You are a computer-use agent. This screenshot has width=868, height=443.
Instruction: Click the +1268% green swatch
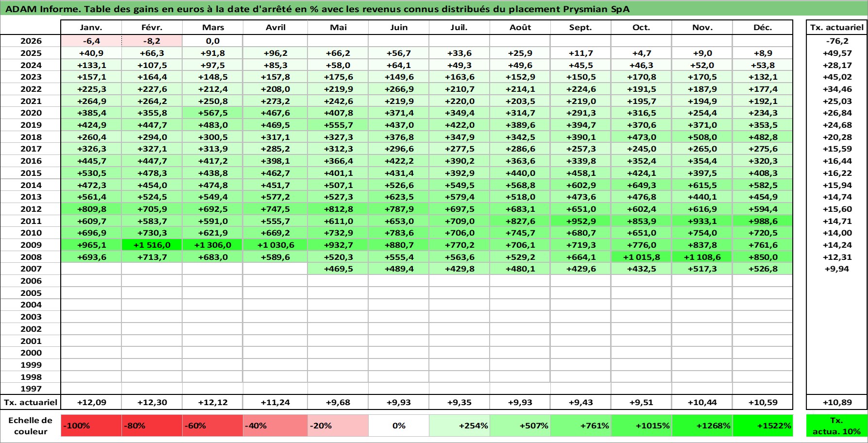click(702, 426)
